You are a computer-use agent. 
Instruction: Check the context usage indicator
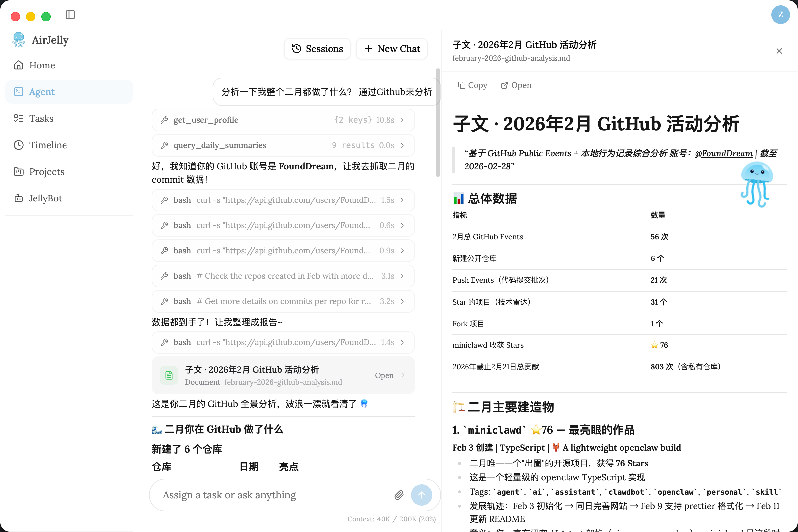tap(391, 519)
